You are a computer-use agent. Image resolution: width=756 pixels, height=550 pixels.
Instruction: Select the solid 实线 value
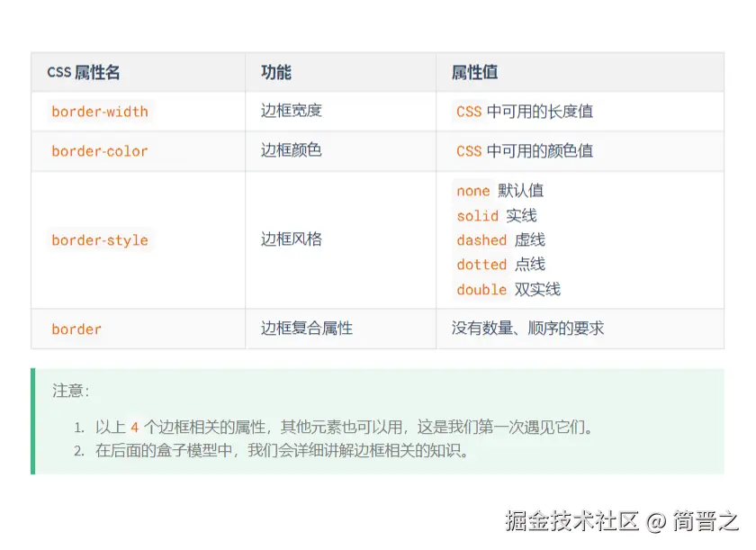click(496, 216)
